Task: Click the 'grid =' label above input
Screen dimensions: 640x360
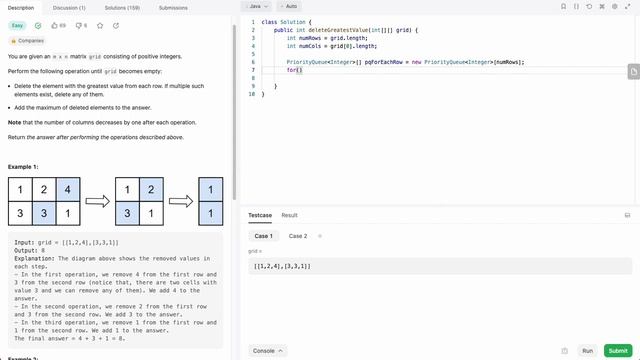Action: pos(255,251)
